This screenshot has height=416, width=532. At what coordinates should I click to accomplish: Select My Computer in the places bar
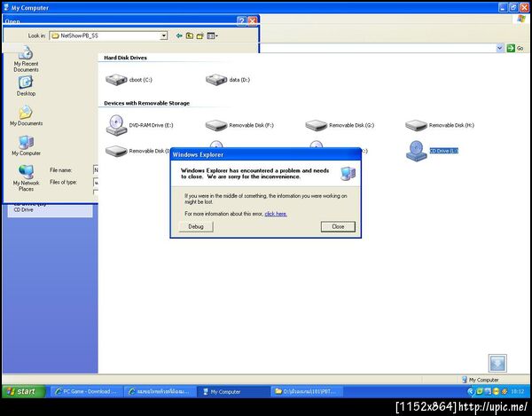pyautogui.click(x=26, y=145)
